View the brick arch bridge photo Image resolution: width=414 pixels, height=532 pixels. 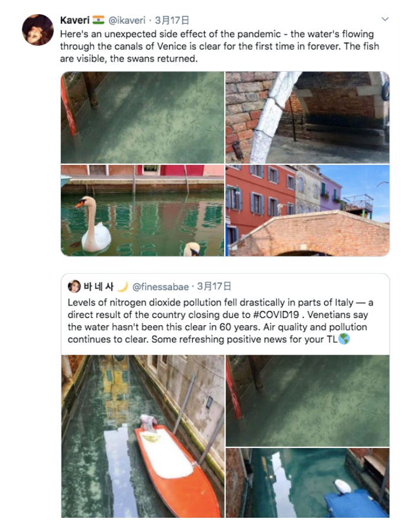pyautogui.click(x=308, y=118)
